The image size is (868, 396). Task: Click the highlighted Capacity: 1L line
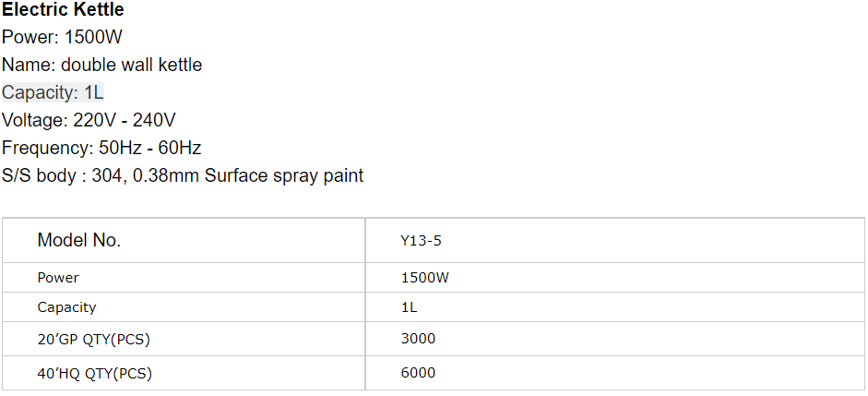pyautogui.click(x=53, y=92)
